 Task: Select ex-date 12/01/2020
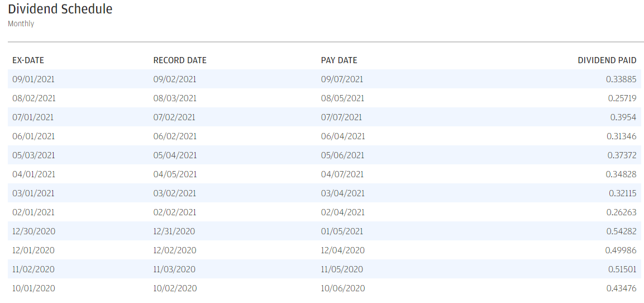coord(34,250)
